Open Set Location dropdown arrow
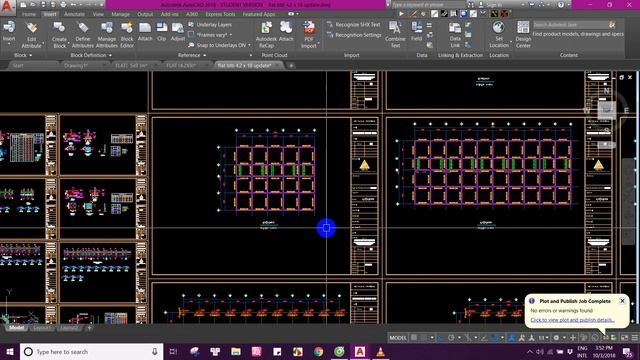The image size is (640, 360). pos(511,42)
